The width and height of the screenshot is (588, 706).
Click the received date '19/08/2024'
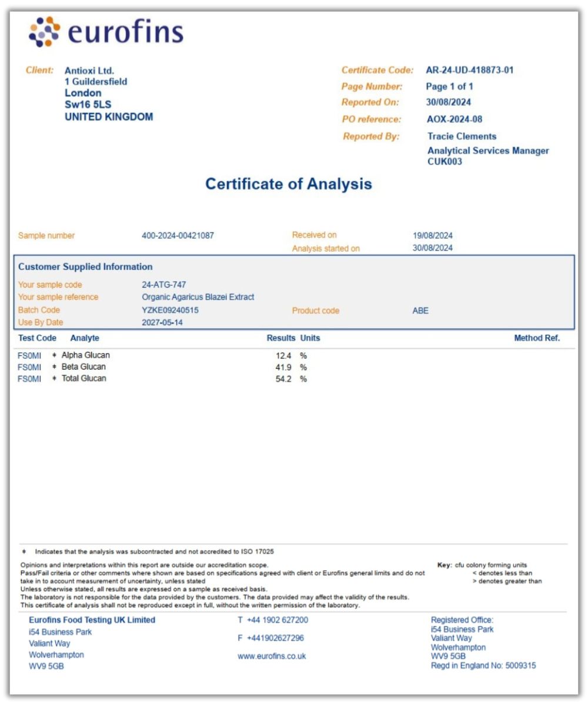pos(433,236)
